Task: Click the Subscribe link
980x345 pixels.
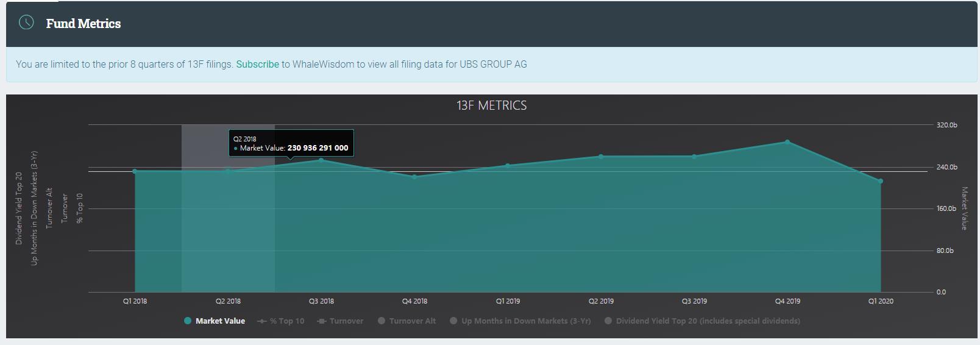Action: click(x=257, y=64)
